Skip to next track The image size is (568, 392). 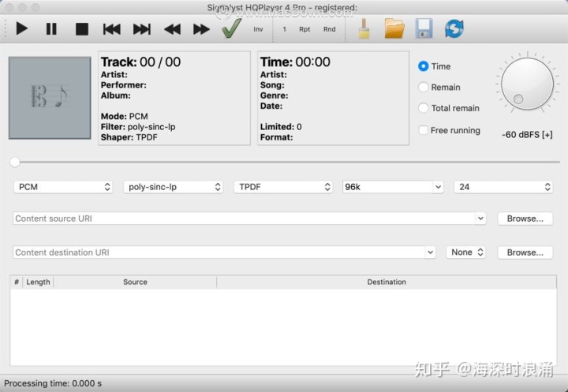(142, 29)
